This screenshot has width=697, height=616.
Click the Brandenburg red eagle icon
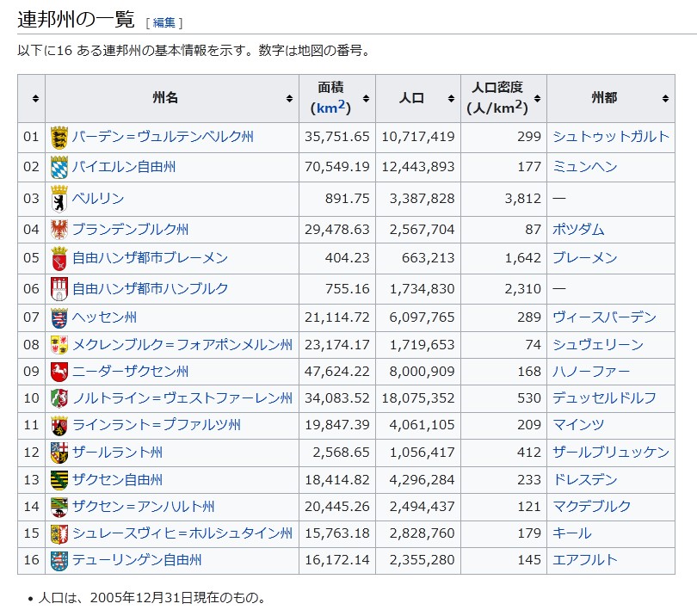tap(59, 230)
